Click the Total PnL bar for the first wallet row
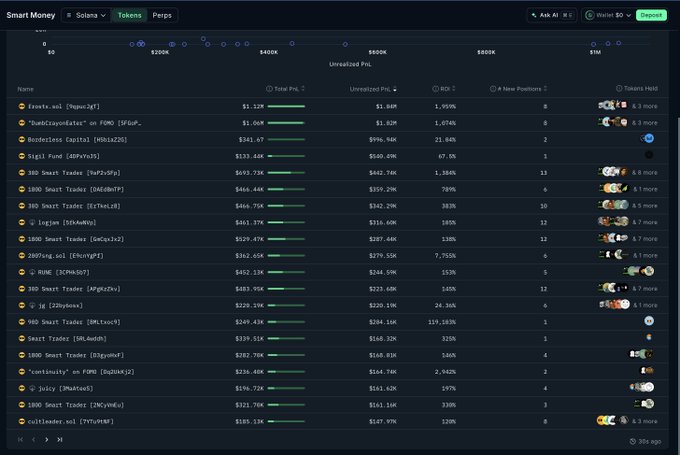 click(286, 106)
